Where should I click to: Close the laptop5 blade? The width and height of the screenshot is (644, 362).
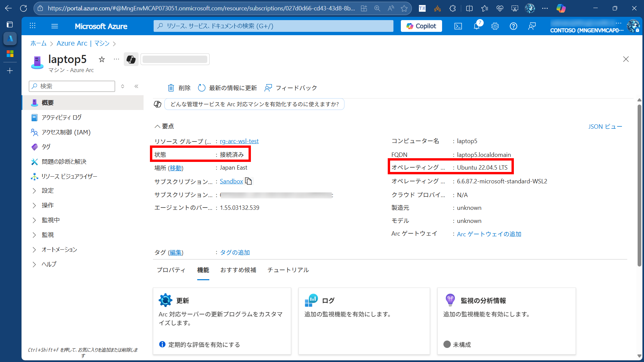(626, 59)
